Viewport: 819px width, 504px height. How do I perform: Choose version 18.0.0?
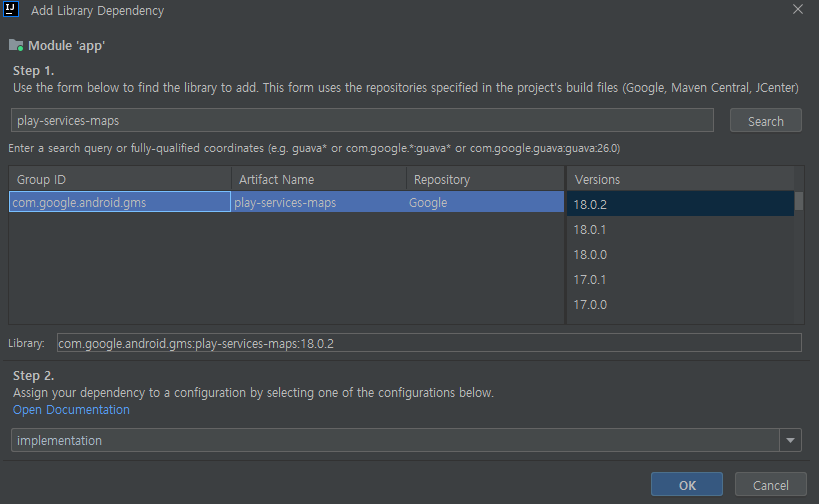[680, 254]
